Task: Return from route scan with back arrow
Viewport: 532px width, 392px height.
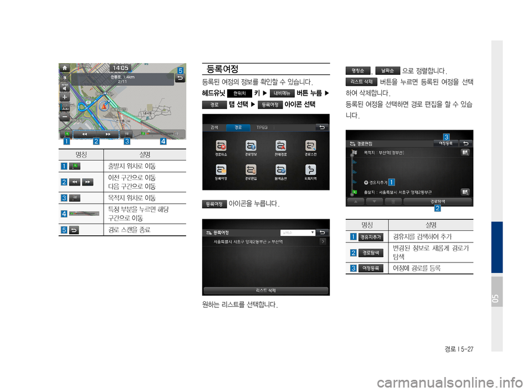Action: [180, 78]
